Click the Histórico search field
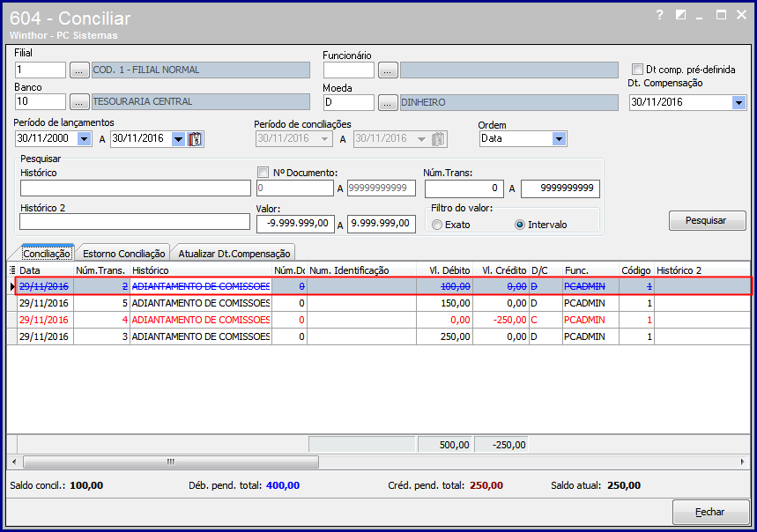This screenshot has width=757, height=532. tap(136, 188)
